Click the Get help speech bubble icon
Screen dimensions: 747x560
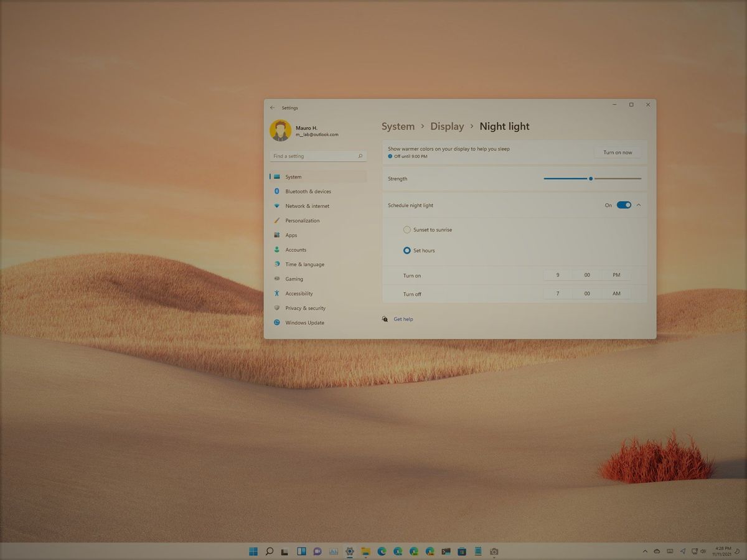click(385, 319)
